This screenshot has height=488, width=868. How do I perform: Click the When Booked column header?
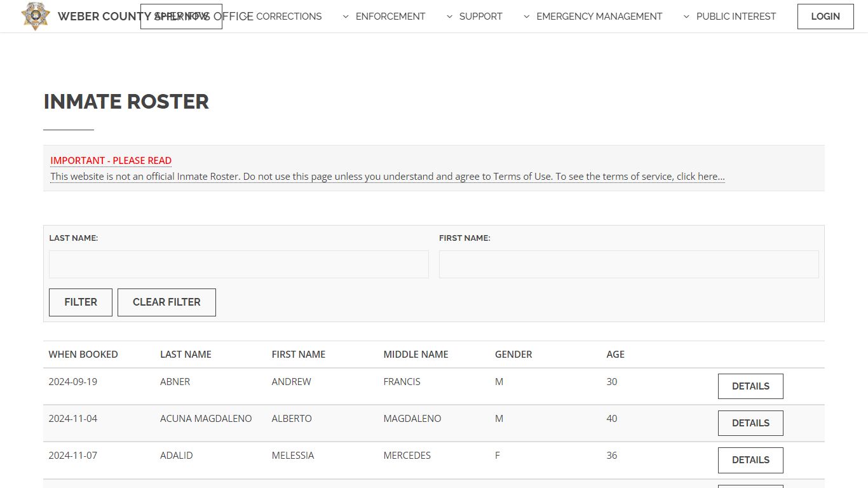tap(83, 355)
